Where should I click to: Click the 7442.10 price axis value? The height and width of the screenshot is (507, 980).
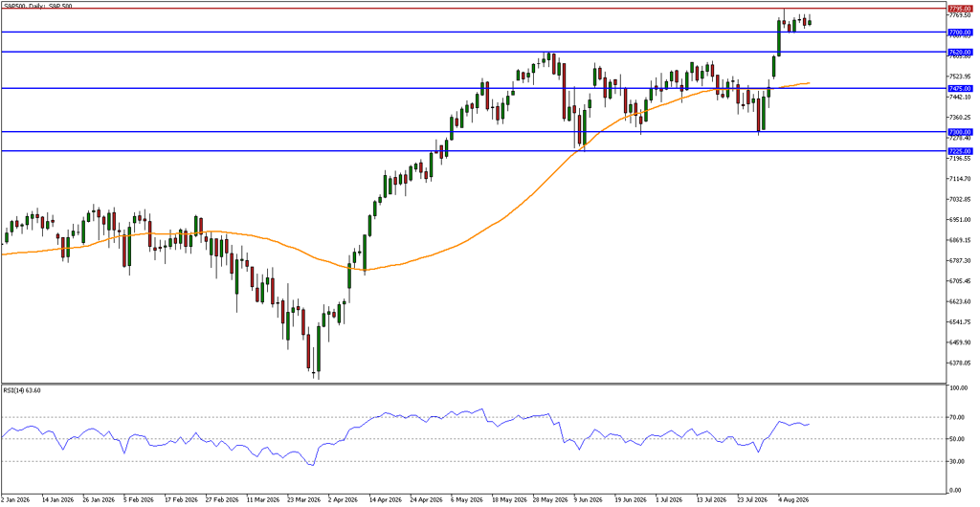pos(958,97)
